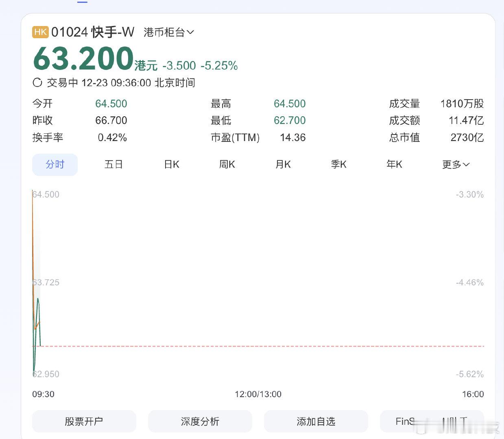Screen dimensions: 504x439
Task: Click the current price 63.200
Action: (83, 59)
